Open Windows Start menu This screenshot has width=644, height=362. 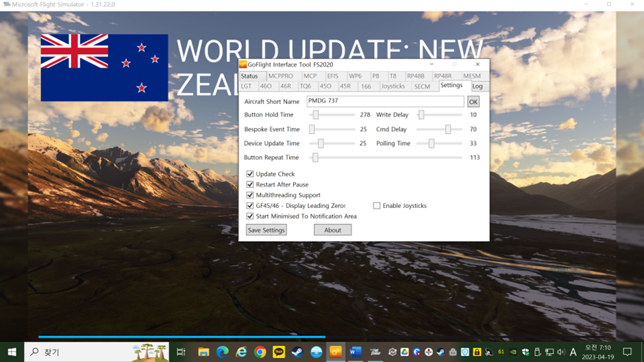click(x=12, y=352)
